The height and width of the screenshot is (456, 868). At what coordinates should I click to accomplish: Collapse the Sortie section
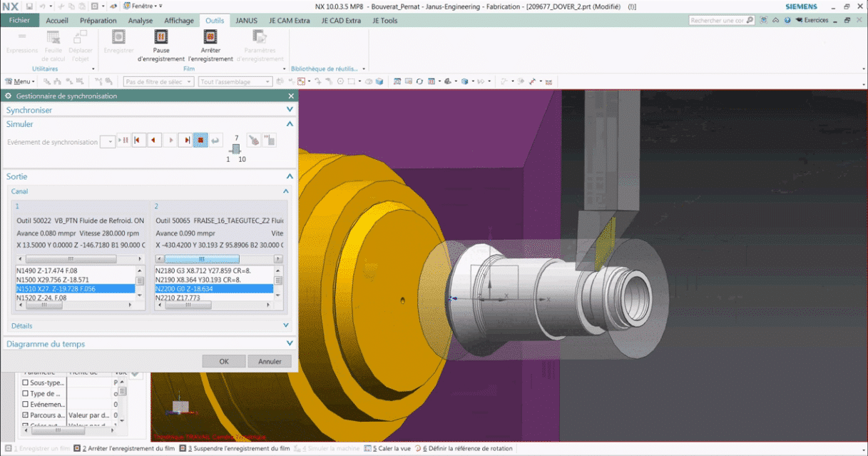290,176
